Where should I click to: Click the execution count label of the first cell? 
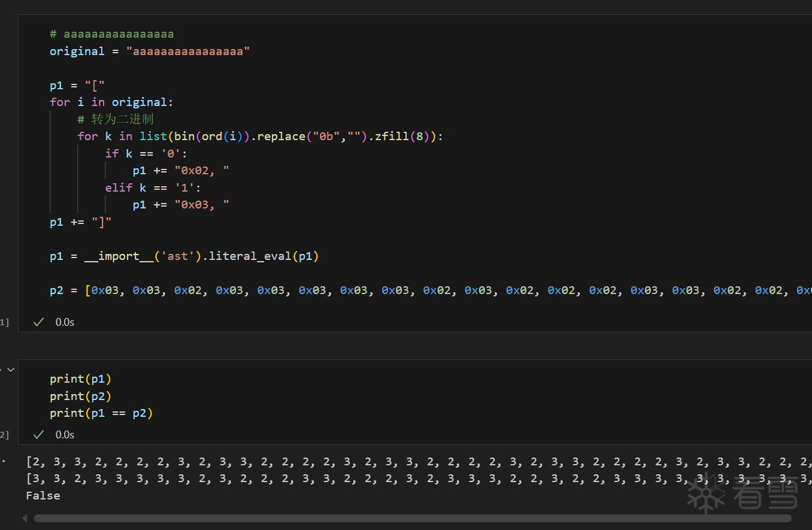(x=4, y=323)
